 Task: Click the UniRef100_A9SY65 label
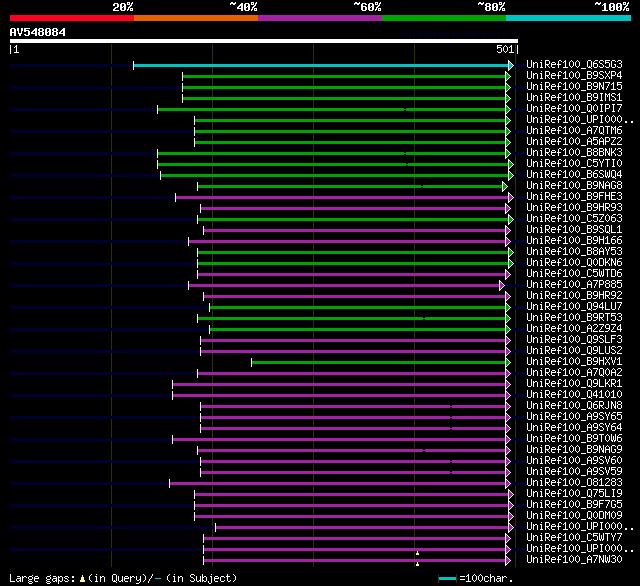pos(574,417)
